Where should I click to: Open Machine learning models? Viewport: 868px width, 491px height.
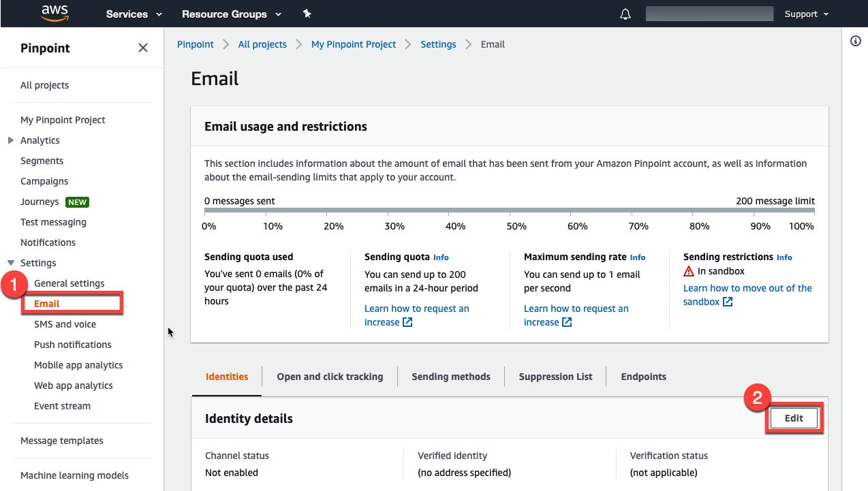pyautogui.click(x=74, y=475)
